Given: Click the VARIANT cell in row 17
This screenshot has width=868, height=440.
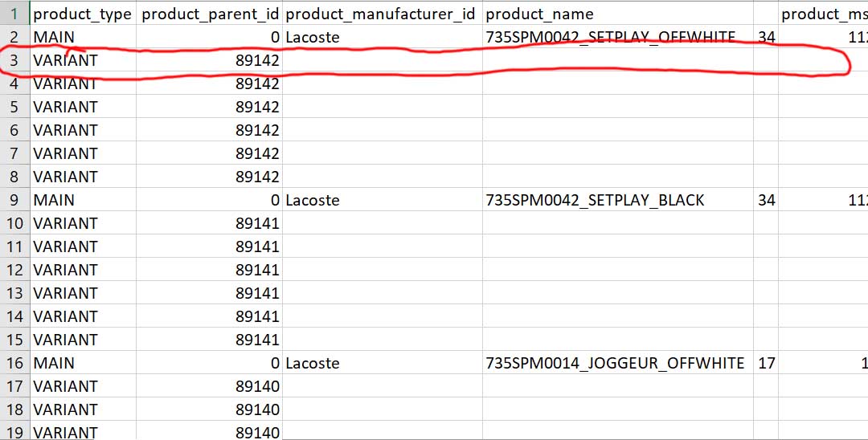Looking at the screenshot, I should tap(83, 386).
